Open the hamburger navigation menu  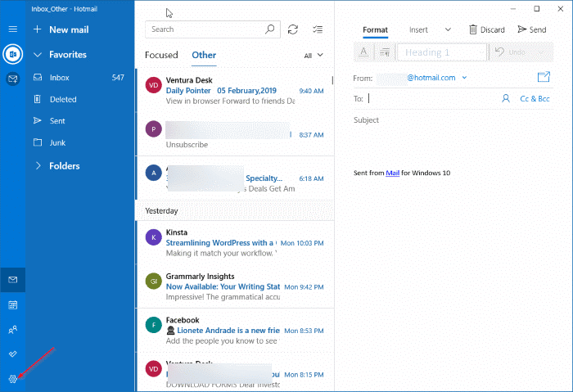[x=13, y=29]
